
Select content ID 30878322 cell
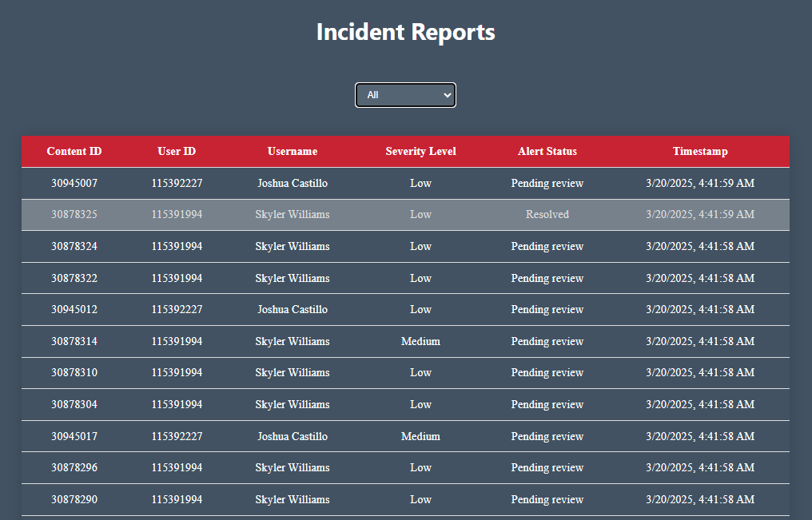tap(74, 278)
